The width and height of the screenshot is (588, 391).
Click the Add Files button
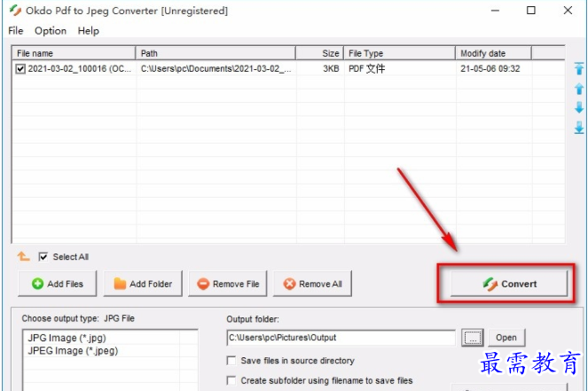58,284
